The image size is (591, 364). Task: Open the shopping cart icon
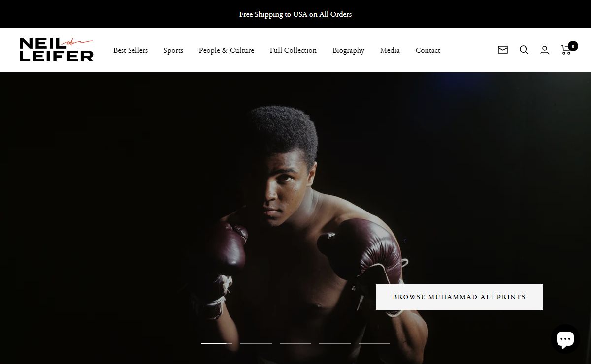pos(567,49)
